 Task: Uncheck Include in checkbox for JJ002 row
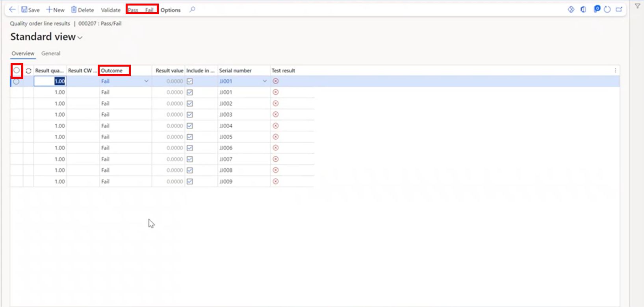[x=190, y=103]
